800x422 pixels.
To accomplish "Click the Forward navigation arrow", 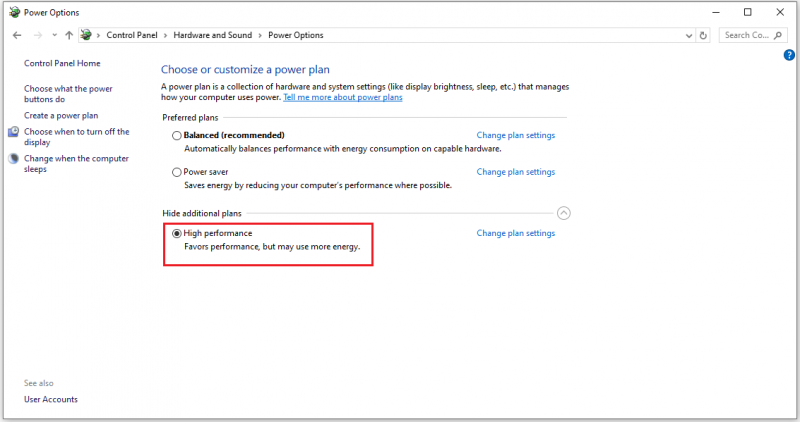I will (x=38, y=35).
